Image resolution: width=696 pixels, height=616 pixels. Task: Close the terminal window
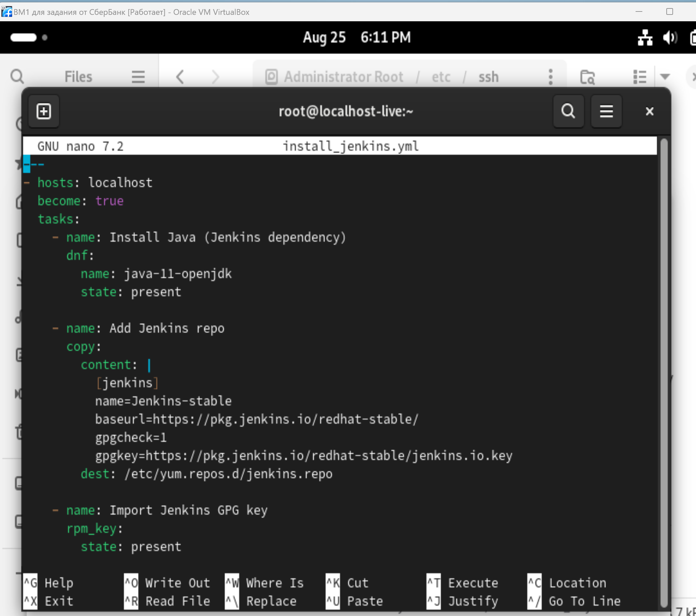point(649,111)
